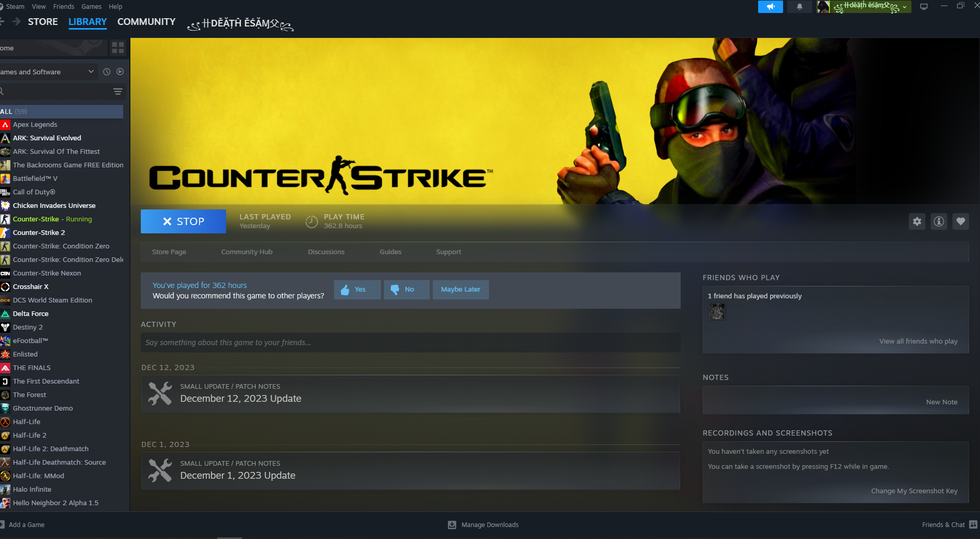Click the Yes thumbs-up recommend button
Viewport: 980px width, 539px height.
tap(357, 290)
